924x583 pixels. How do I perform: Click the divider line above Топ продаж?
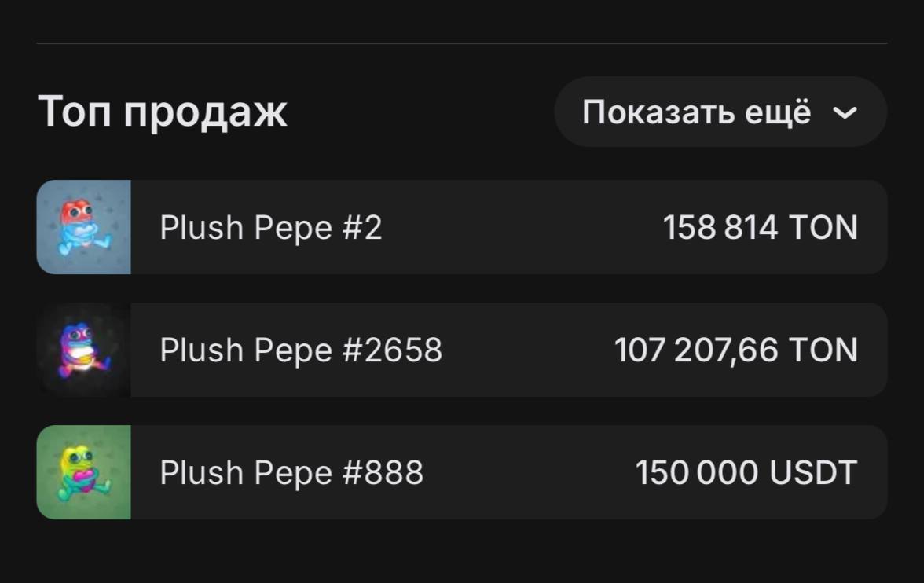[x=462, y=43]
